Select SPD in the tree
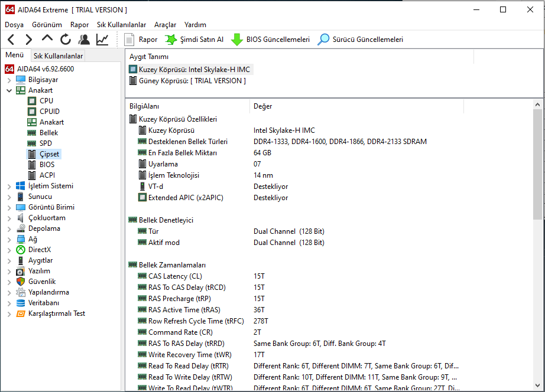This screenshot has height=392, width=545. pyautogui.click(x=46, y=143)
